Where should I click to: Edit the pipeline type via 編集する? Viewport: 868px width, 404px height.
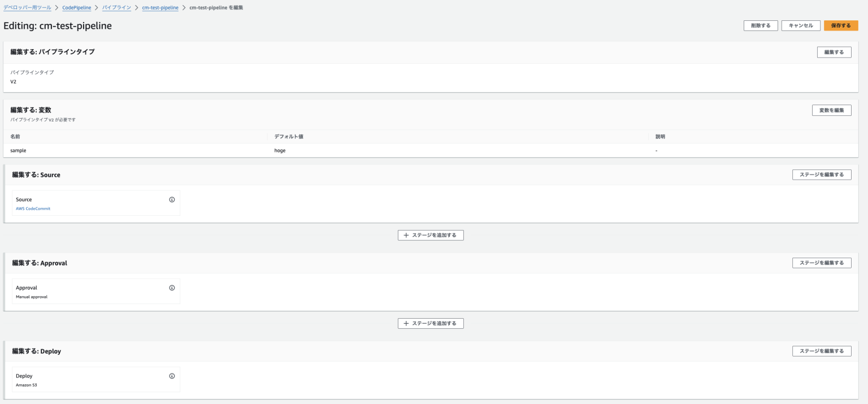(x=834, y=51)
